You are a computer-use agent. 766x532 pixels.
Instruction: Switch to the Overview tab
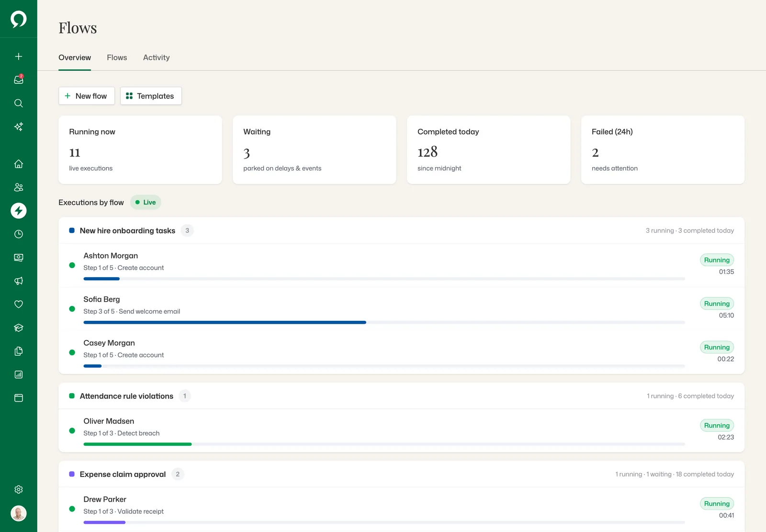tap(75, 57)
